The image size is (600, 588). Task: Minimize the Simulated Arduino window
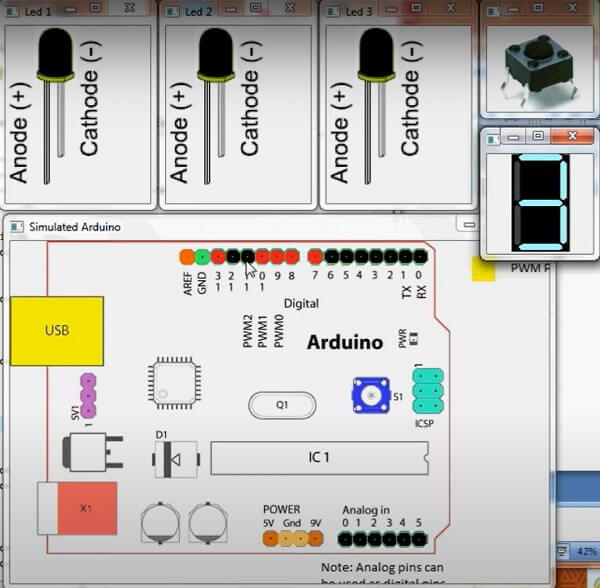point(469,225)
